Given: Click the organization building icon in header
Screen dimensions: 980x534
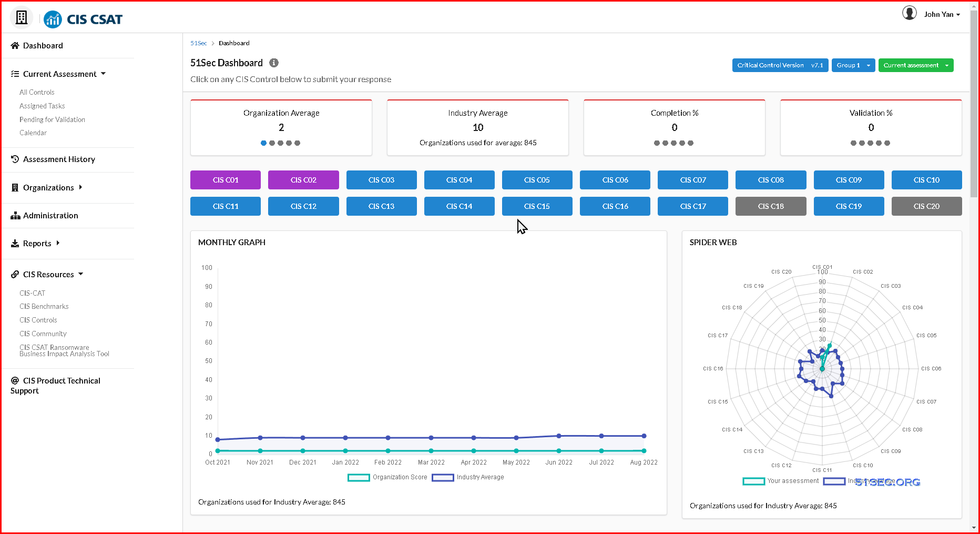Looking at the screenshot, I should (22, 18).
